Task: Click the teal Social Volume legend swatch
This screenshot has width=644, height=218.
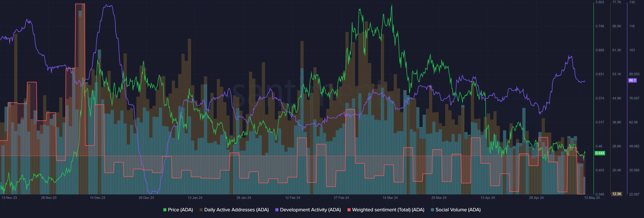Action: click(432, 210)
